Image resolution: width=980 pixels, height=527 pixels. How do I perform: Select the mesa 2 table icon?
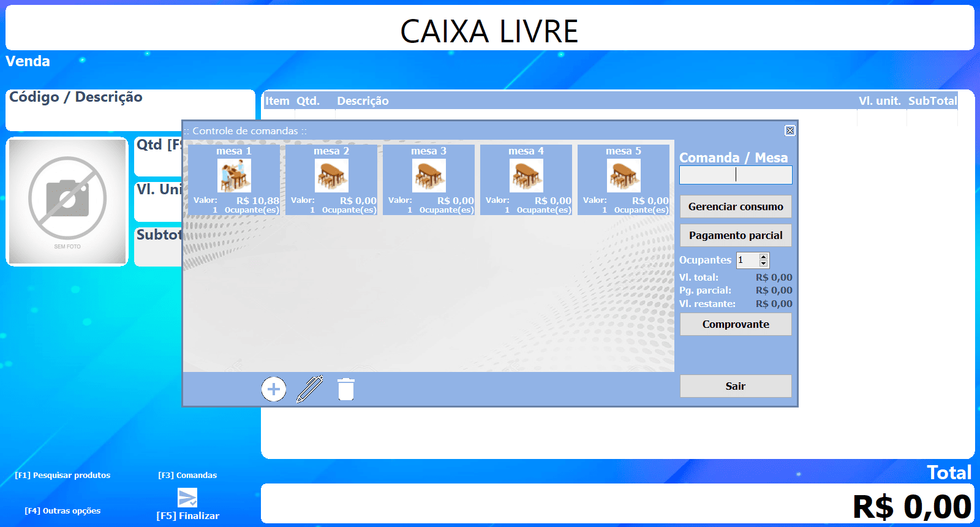pyautogui.click(x=331, y=176)
